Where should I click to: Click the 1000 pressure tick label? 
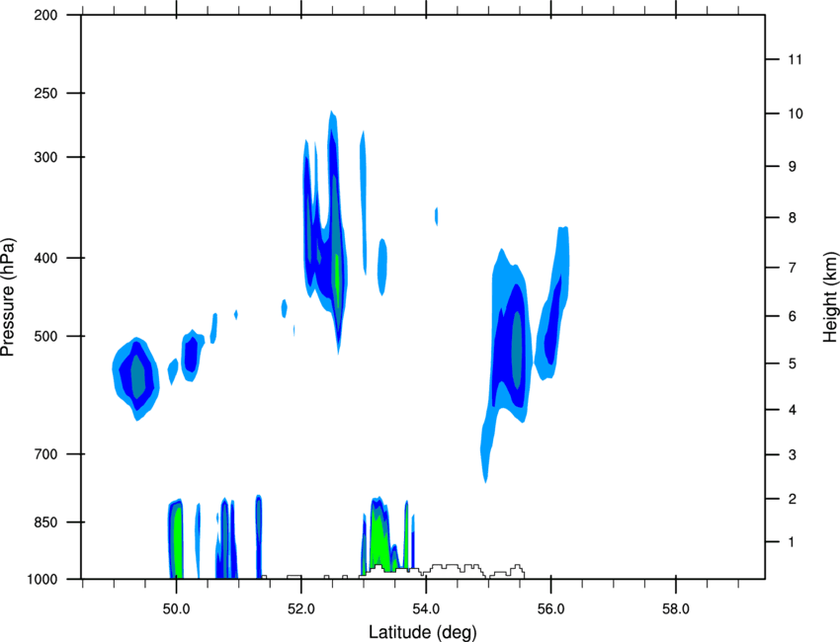tap(42, 580)
